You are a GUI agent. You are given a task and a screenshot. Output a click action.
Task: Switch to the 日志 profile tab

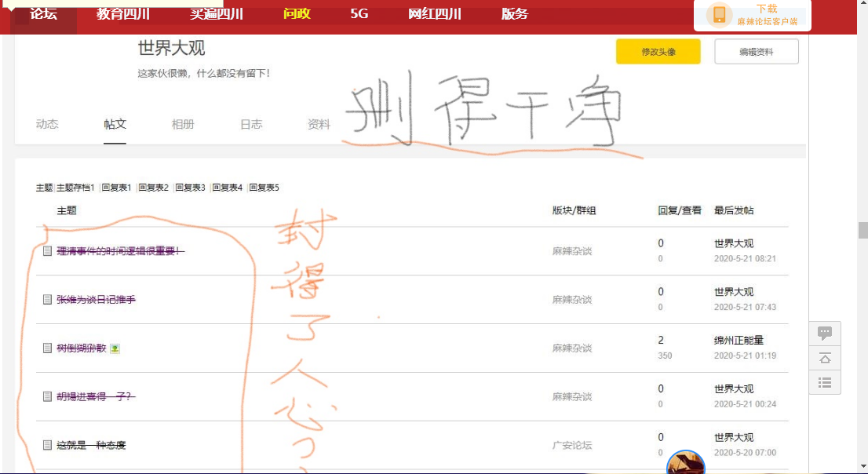(251, 124)
